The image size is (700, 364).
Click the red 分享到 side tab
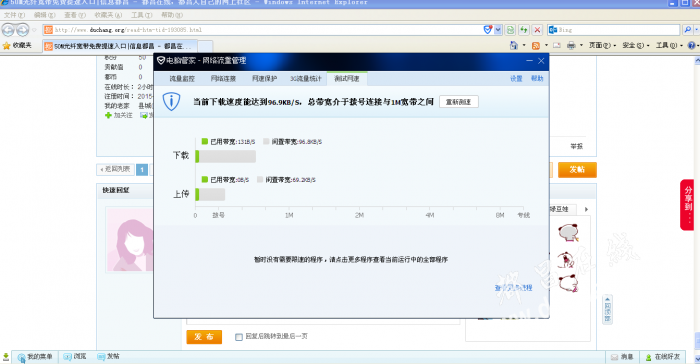click(x=687, y=205)
